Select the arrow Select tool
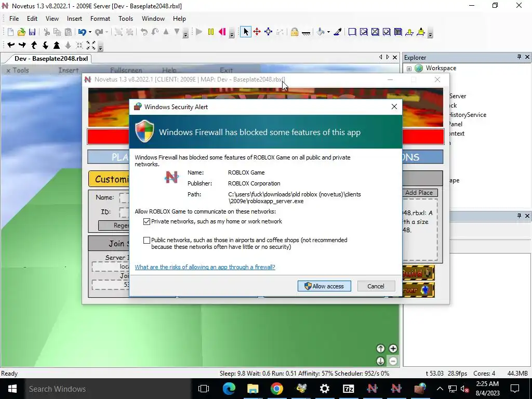This screenshot has height=399, width=532. 246,32
